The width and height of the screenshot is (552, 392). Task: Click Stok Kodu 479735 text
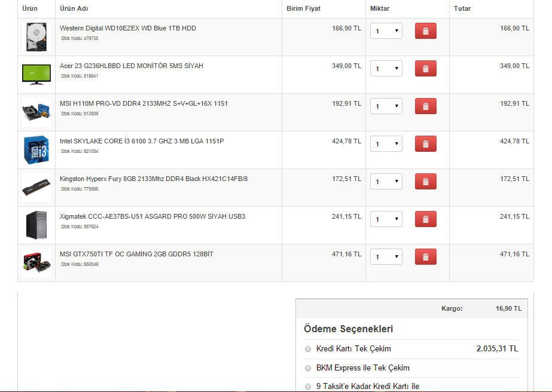click(x=80, y=38)
